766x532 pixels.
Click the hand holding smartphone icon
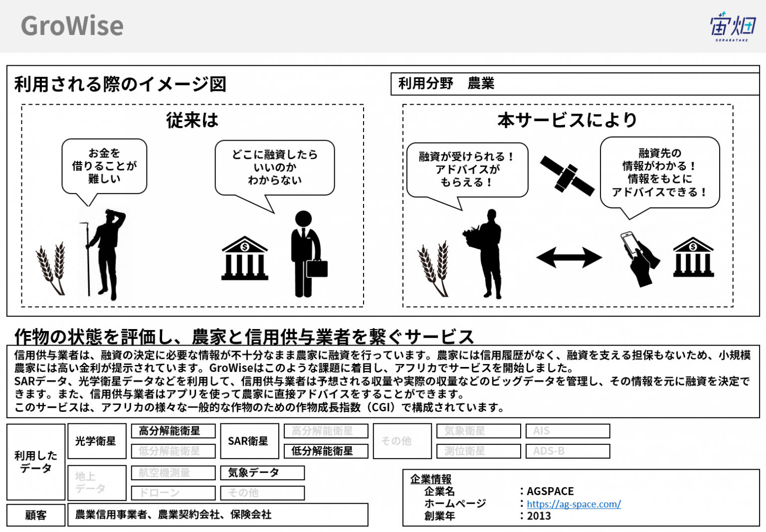pos(640,259)
